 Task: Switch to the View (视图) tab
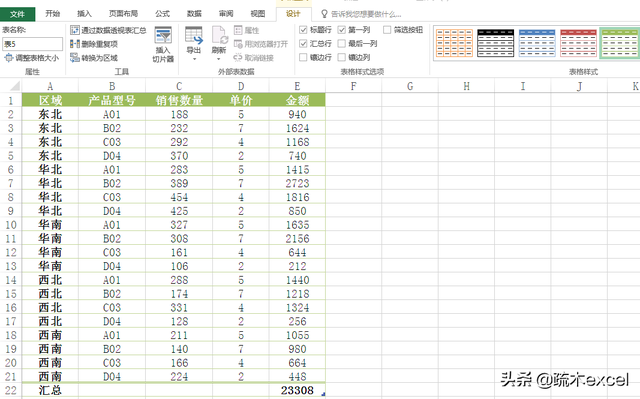(x=258, y=13)
